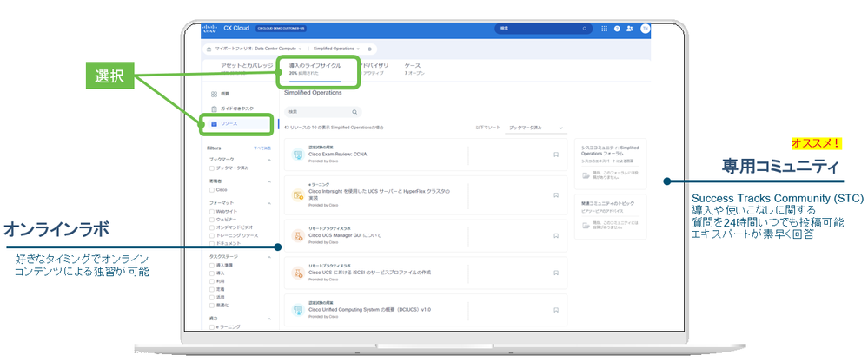Collapse the タスクステージ filter section
Image resolution: width=868 pixels, height=362 pixels.
(269, 257)
